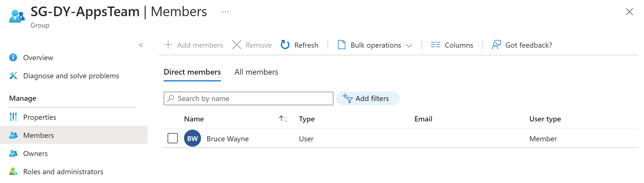Click the Diagnose and solve problems wrench icon

(x=13, y=76)
